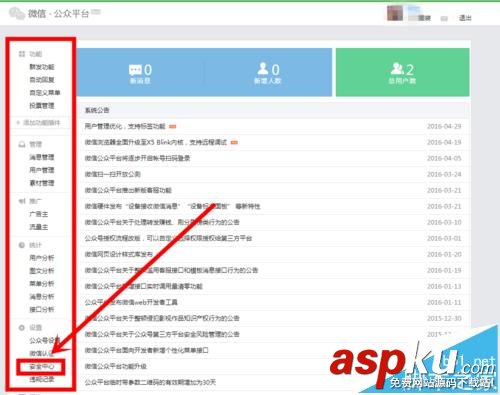
Task: Click the new followers person icon
Action: click(263, 69)
